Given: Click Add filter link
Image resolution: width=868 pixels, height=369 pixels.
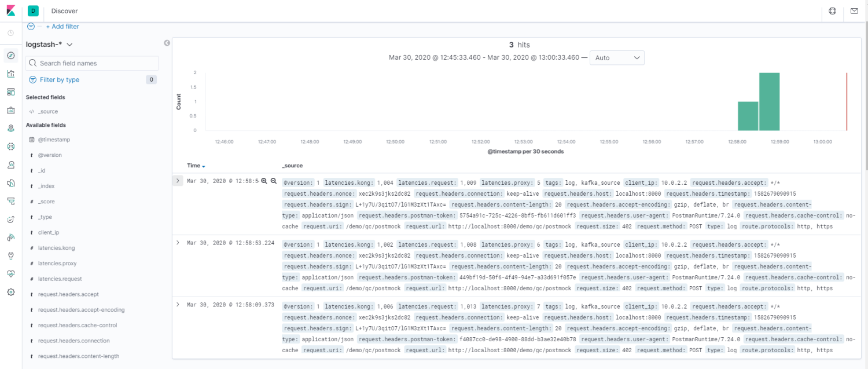Looking at the screenshot, I should tap(62, 27).
